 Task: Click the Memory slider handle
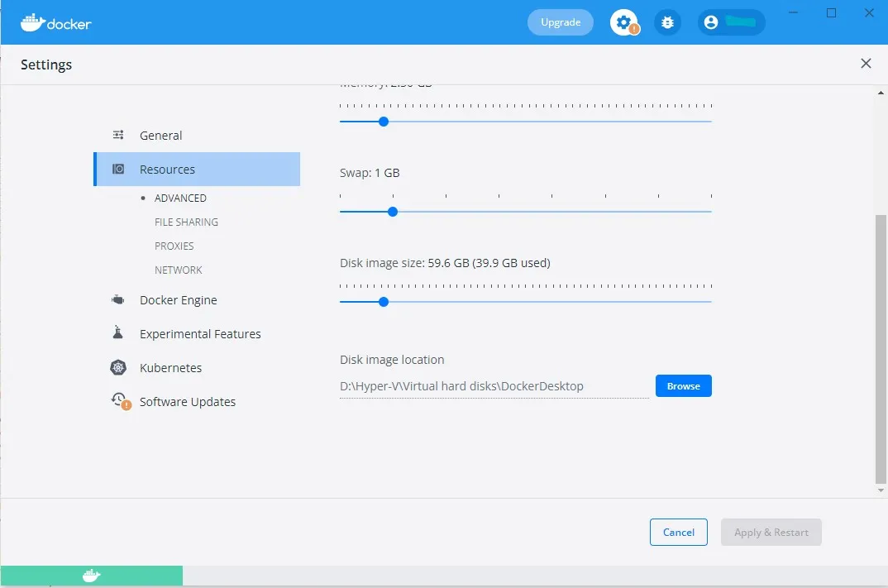click(384, 122)
